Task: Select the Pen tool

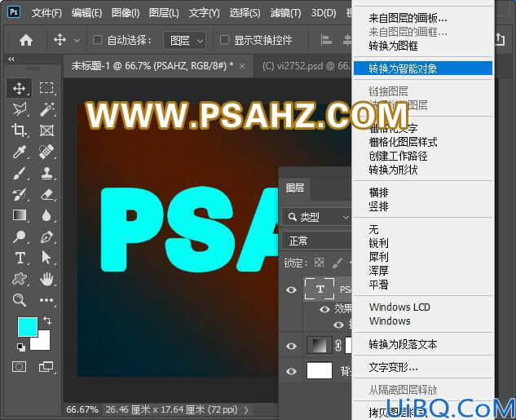Action: point(46,237)
